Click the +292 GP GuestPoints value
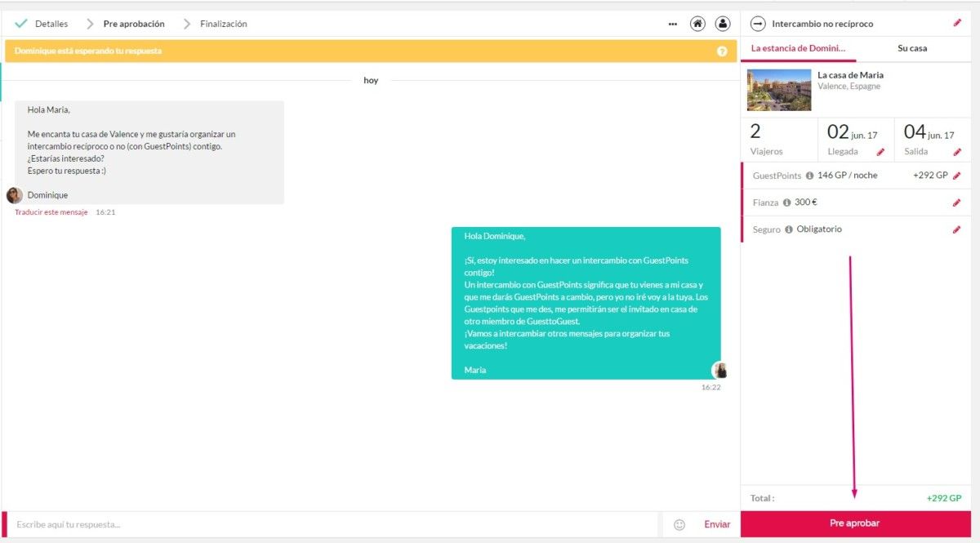The width and height of the screenshot is (980, 543). (930, 176)
